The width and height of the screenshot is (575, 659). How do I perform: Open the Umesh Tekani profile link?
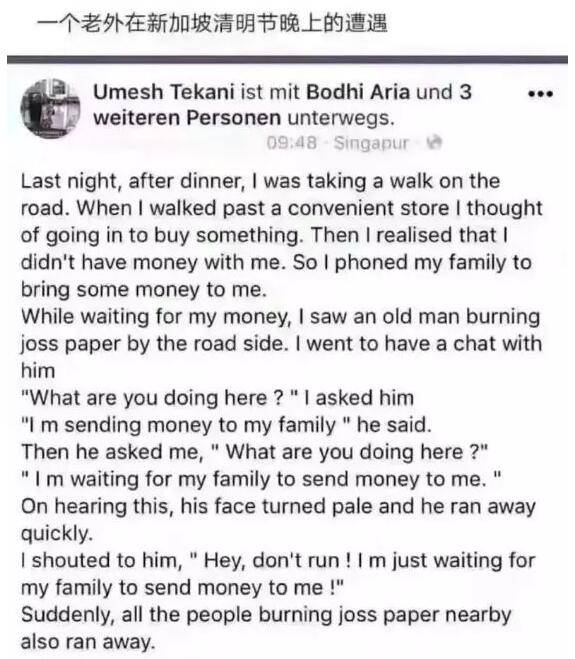tap(164, 92)
